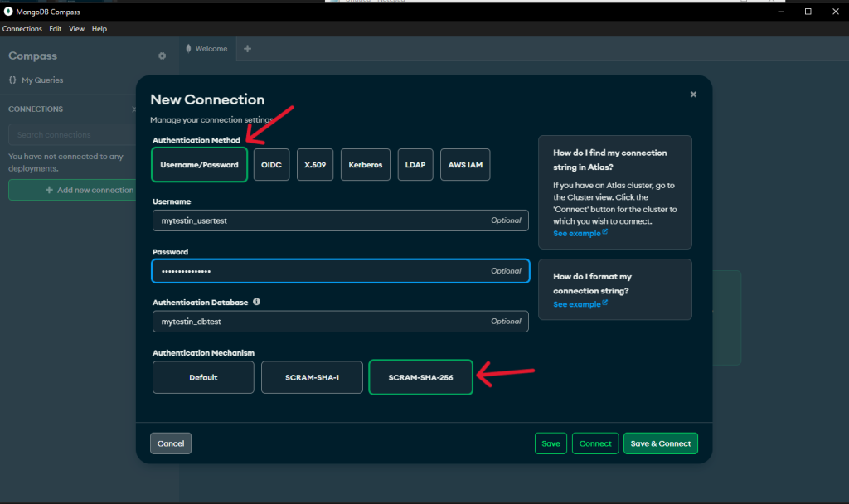
Task: Open a new tab with the plus icon
Action: pyautogui.click(x=247, y=49)
